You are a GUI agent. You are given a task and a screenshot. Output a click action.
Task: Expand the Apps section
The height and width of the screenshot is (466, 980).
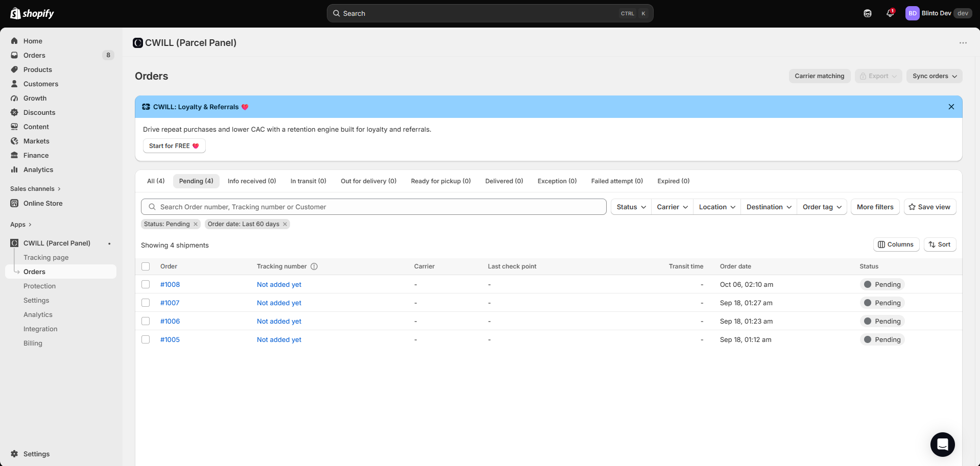(21, 225)
